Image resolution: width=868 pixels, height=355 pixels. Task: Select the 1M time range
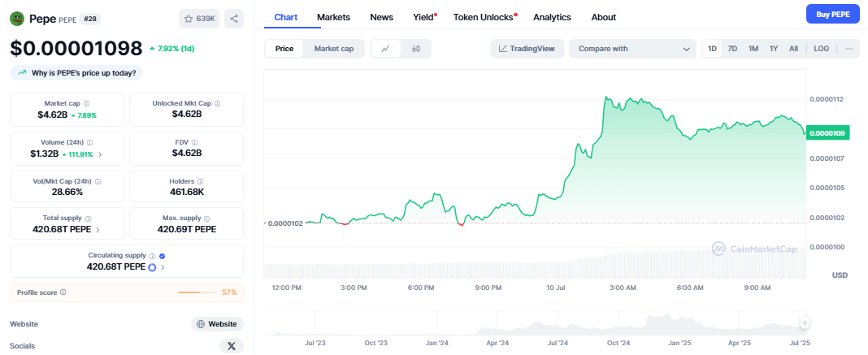[753, 49]
